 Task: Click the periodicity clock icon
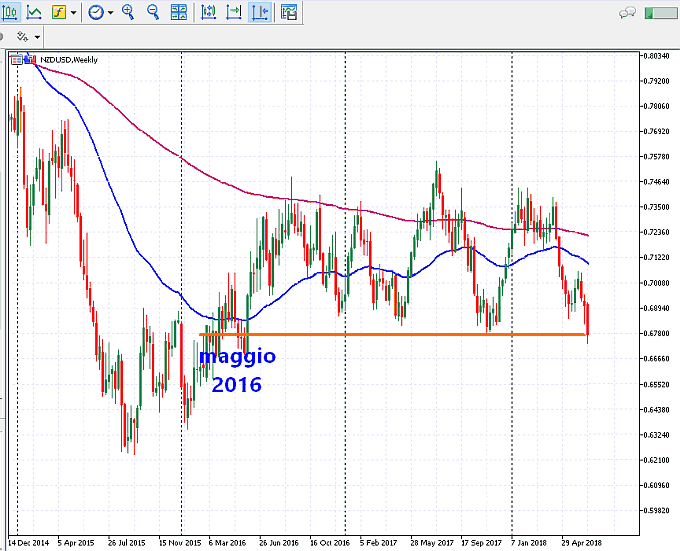pos(95,13)
